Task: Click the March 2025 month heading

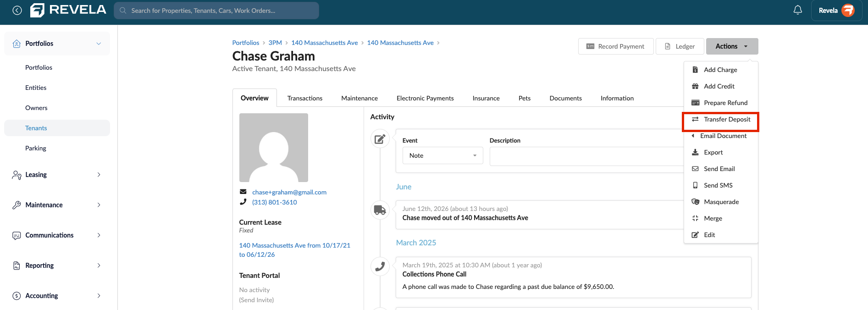Action: [x=416, y=243]
